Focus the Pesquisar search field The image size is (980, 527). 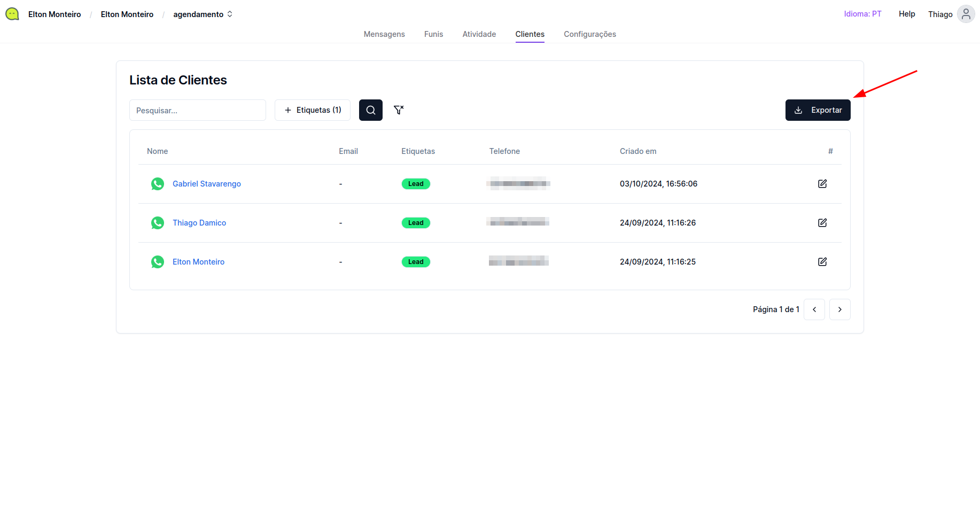(197, 110)
